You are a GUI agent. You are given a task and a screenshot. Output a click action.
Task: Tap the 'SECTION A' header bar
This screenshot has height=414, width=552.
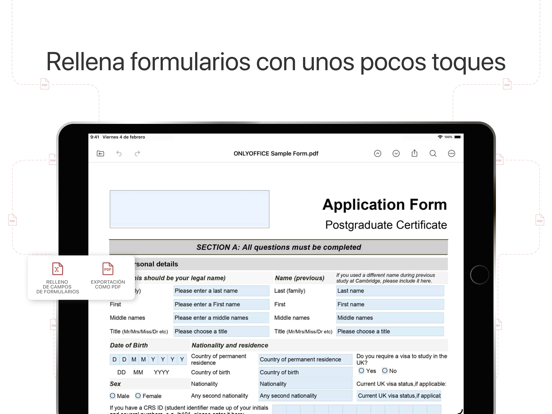point(278,247)
